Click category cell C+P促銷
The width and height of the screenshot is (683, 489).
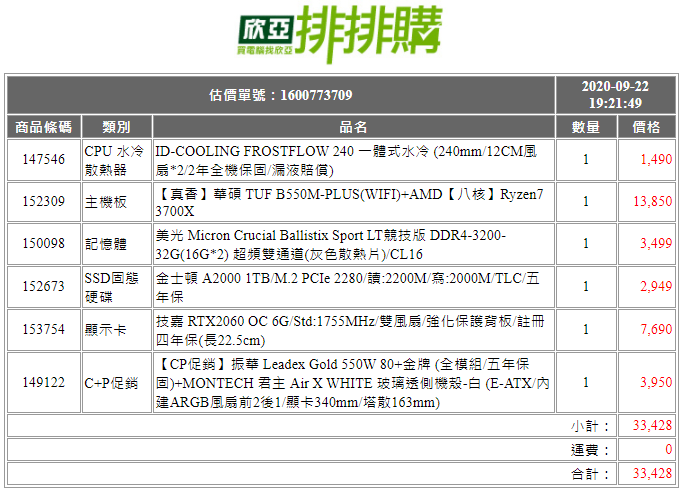coord(116,382)
